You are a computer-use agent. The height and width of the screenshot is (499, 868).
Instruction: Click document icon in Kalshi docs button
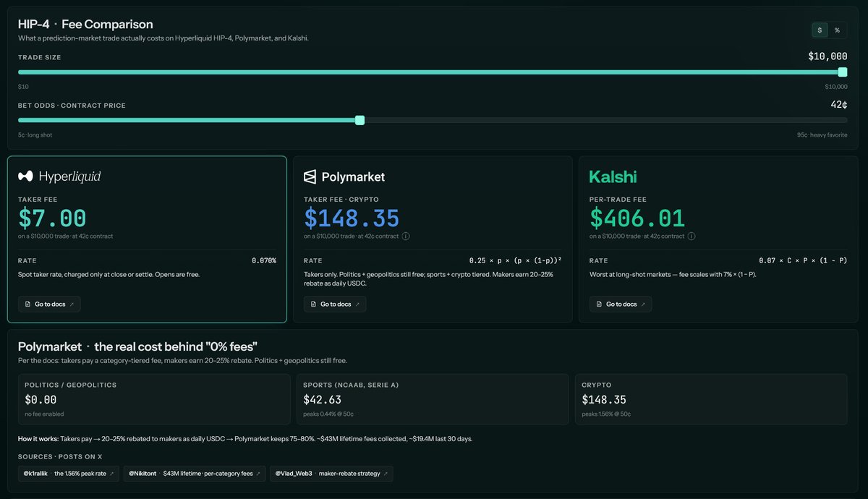coord(600,304)
